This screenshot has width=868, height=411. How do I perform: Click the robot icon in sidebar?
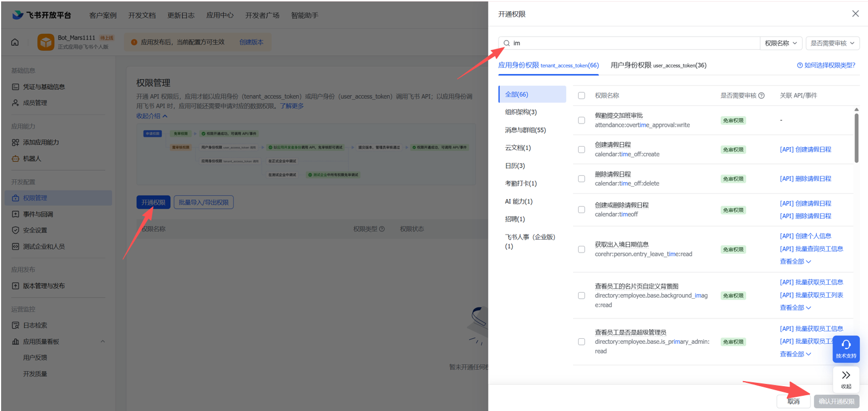[15, 158]
